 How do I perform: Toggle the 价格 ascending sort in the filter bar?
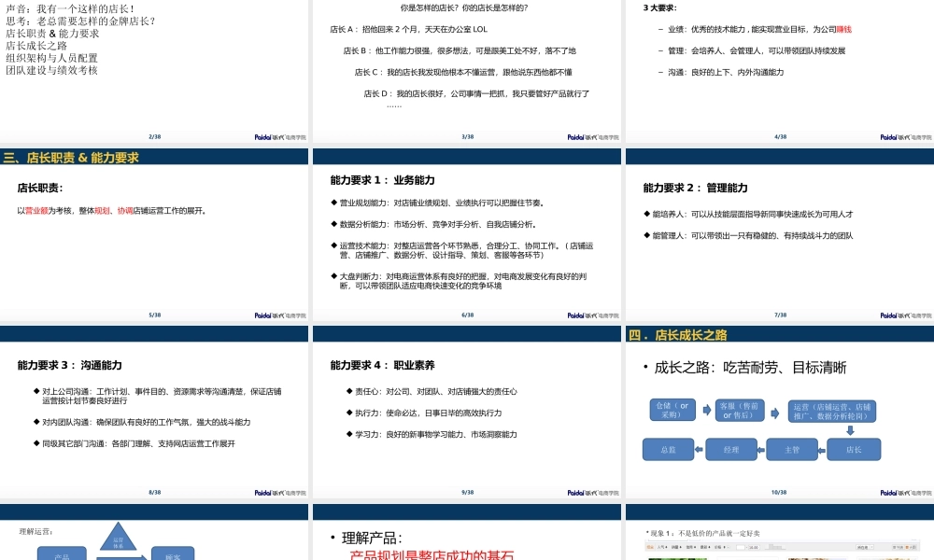(722, 547)
